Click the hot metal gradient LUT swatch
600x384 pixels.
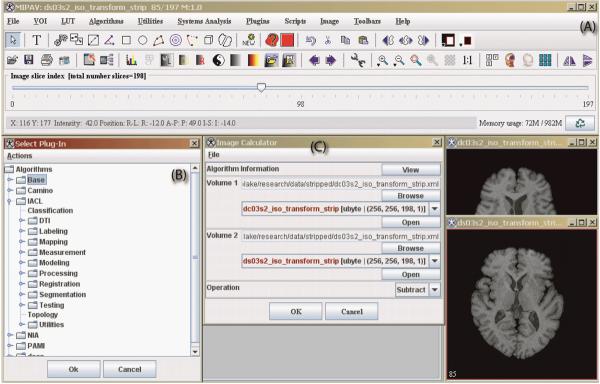pyautogui.click(x=254, y=60)
